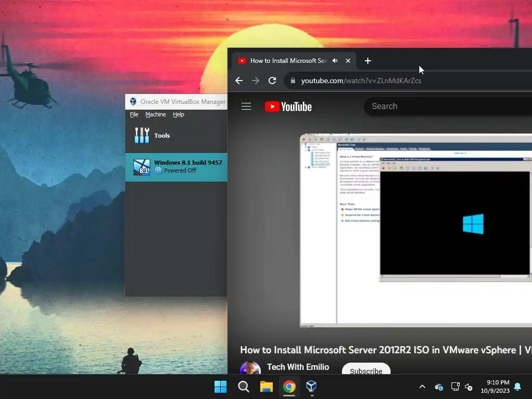Reload the YouTube page

pyautogui.click(x=272, y=81)
